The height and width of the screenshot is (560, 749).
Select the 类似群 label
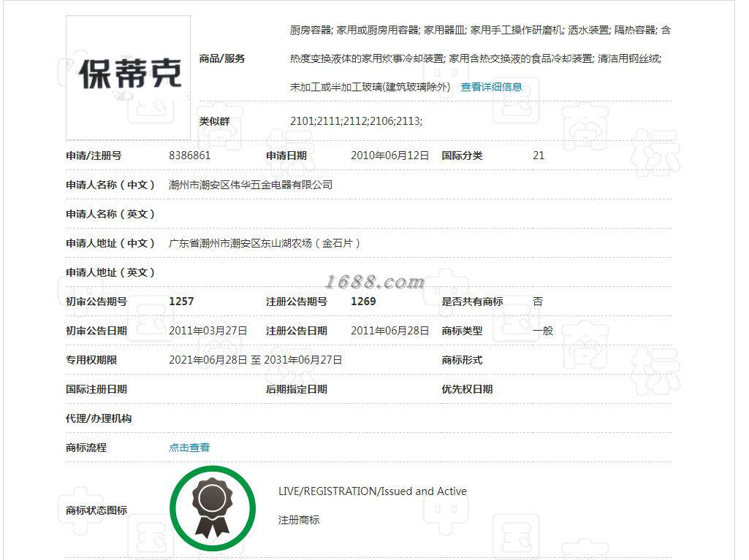215,120
